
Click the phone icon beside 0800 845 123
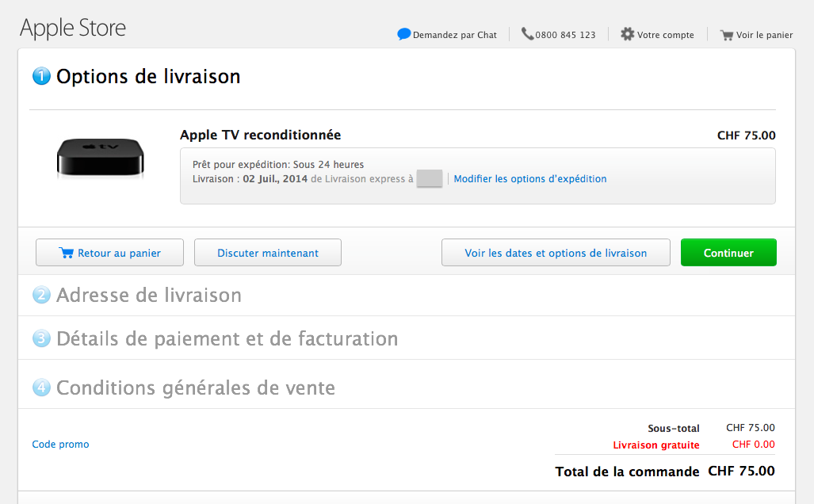click(527, 34)
